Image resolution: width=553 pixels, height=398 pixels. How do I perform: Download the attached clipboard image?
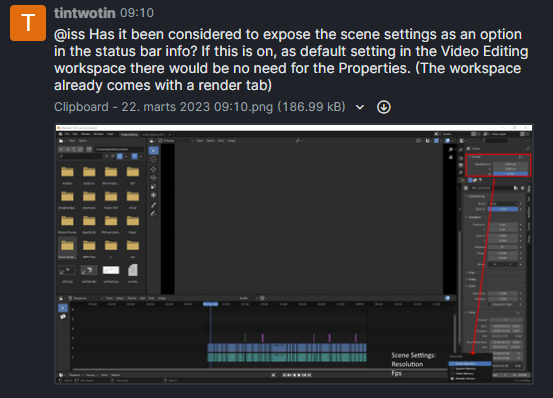(384, 107)
